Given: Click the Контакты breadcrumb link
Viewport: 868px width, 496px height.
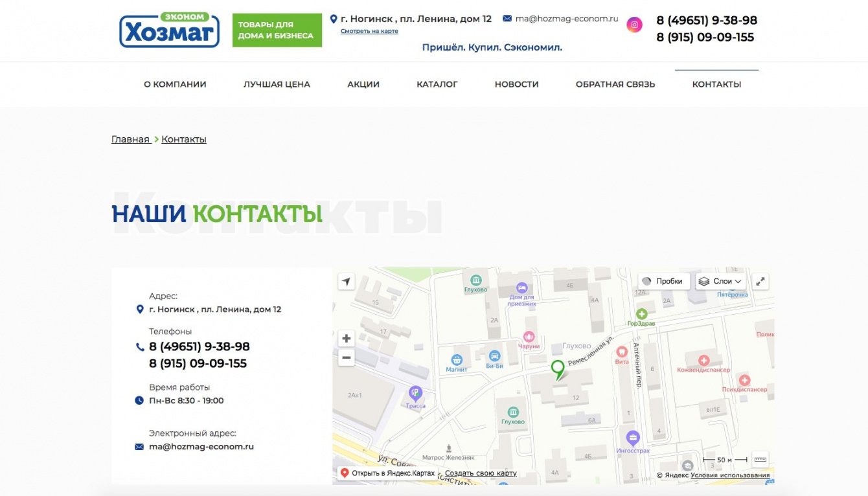Looking at the screenshot, I should (x=184, y=139).
